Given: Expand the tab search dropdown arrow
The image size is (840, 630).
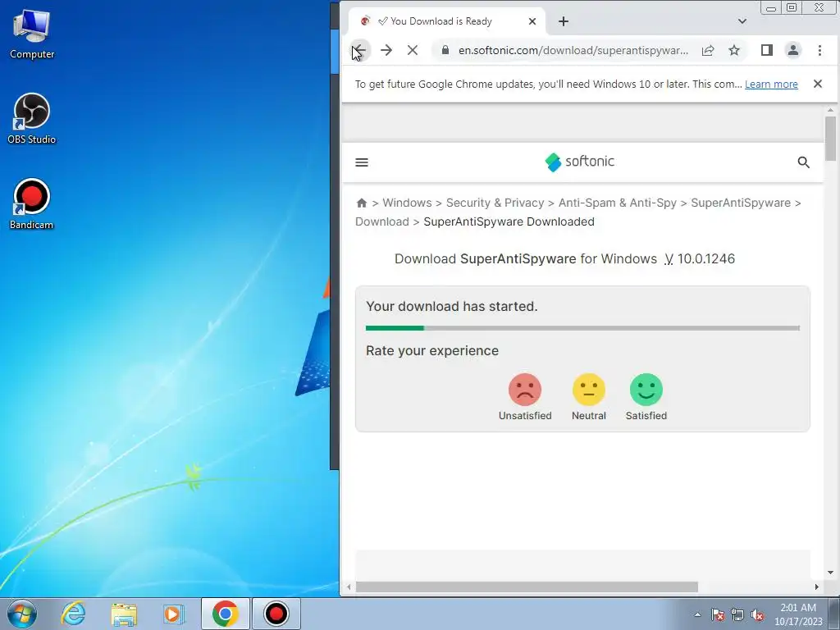Looking at the screenshot, I should pyautogui.click(x=742, y=21).
